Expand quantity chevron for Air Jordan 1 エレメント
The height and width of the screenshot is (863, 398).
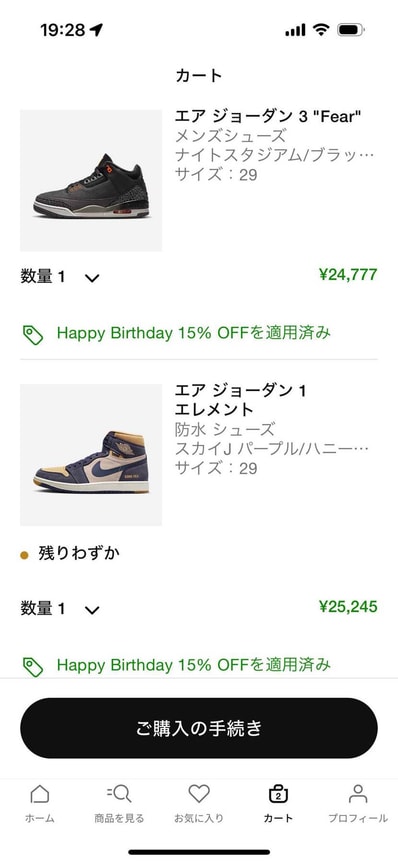point(92,610)
